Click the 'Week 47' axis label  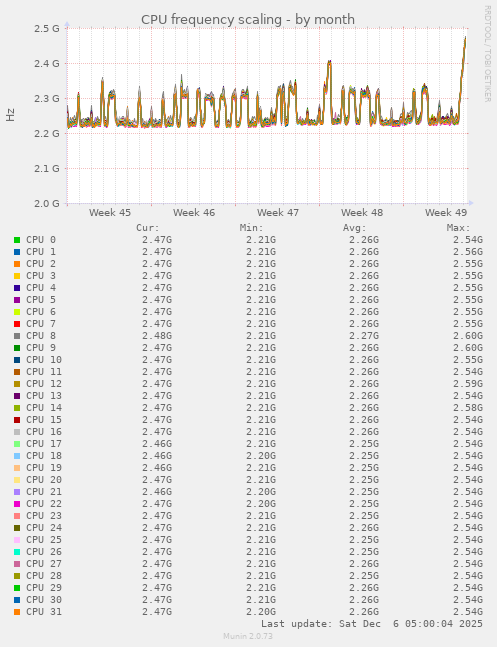[x=278, y=213]
